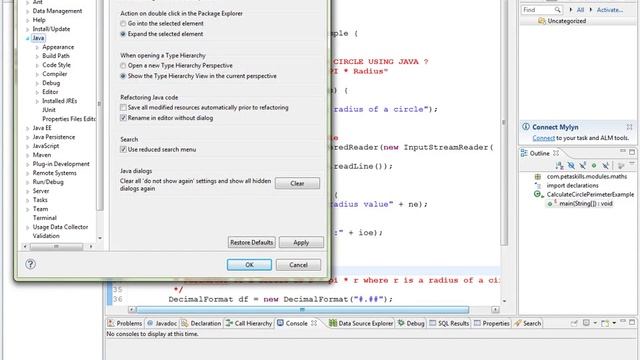Switch to Data Source Explorer tab
This screenshot has height=360, width=640.
[x=361, y=323]
